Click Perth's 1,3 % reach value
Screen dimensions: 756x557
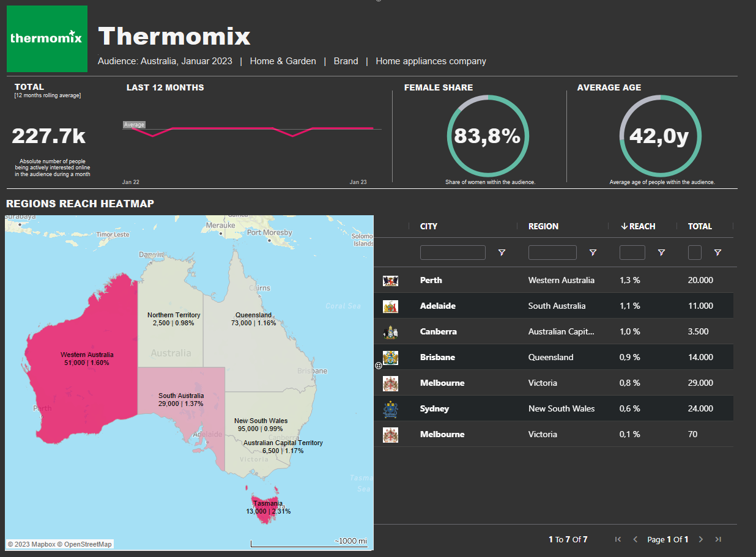630,281
